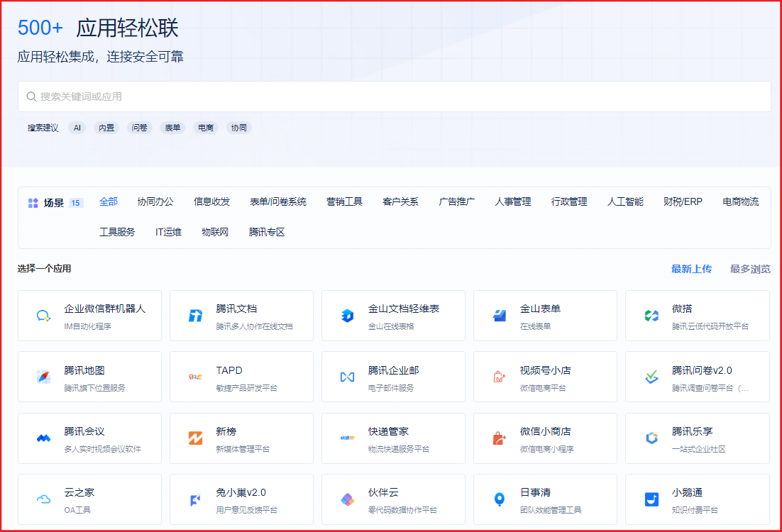Filter by 信息收发 scene
This screenshot has width=782, height=532.
[x=212, y=202]
